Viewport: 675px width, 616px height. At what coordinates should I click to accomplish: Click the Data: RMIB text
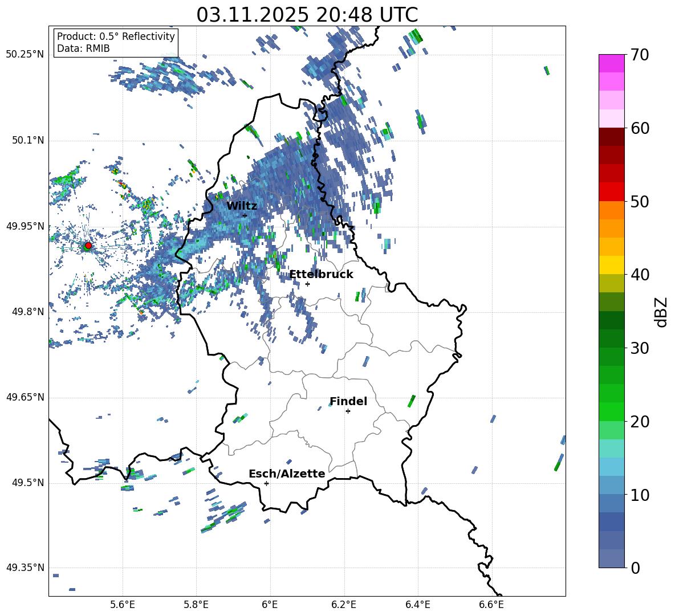[x=83, y=48]
